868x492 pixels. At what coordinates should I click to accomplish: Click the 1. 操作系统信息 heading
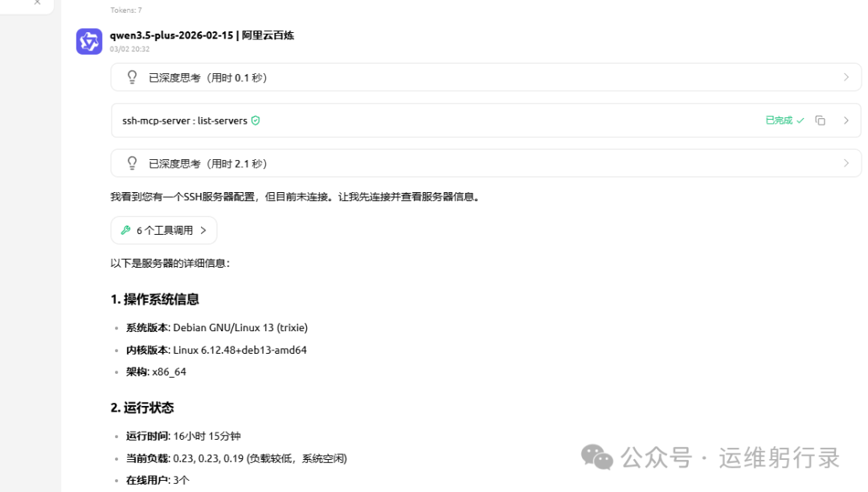tap(154, 299)
